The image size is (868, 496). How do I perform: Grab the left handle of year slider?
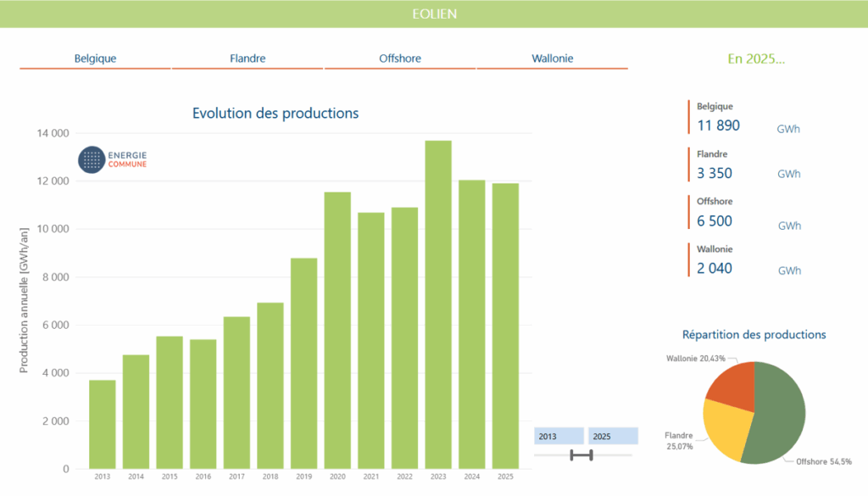pos(572,455)
